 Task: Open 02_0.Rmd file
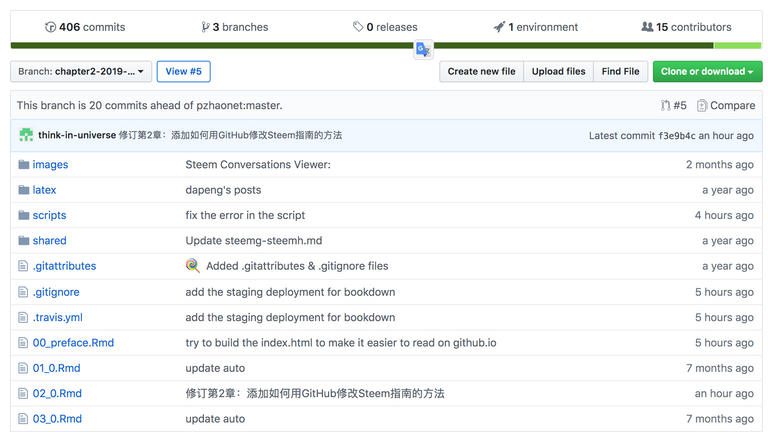click(57, 393)
